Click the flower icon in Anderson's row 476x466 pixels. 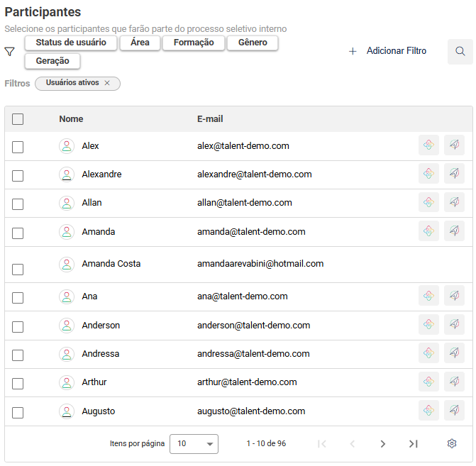(428, 325)
